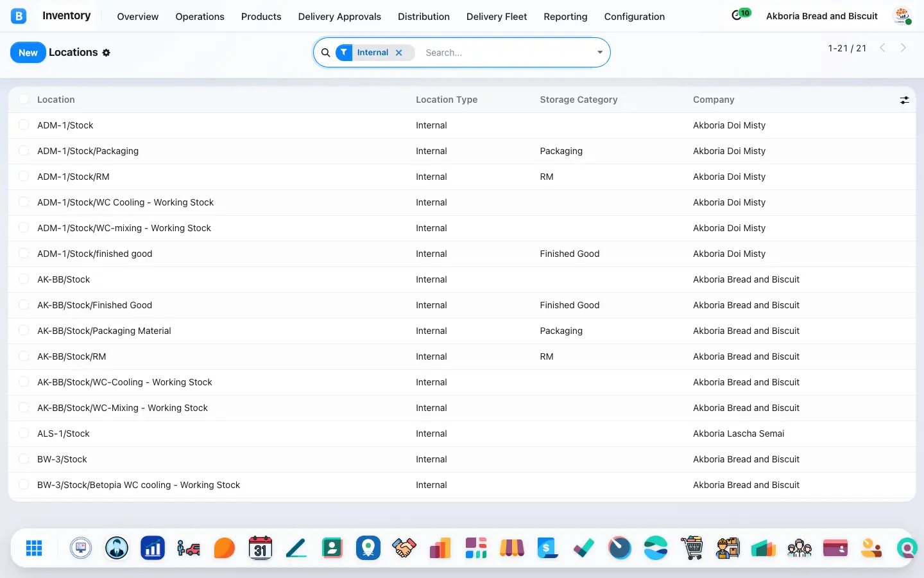Select checkbox for ALS-1/Stock row
924x578 pixels.
pos(24,433)
